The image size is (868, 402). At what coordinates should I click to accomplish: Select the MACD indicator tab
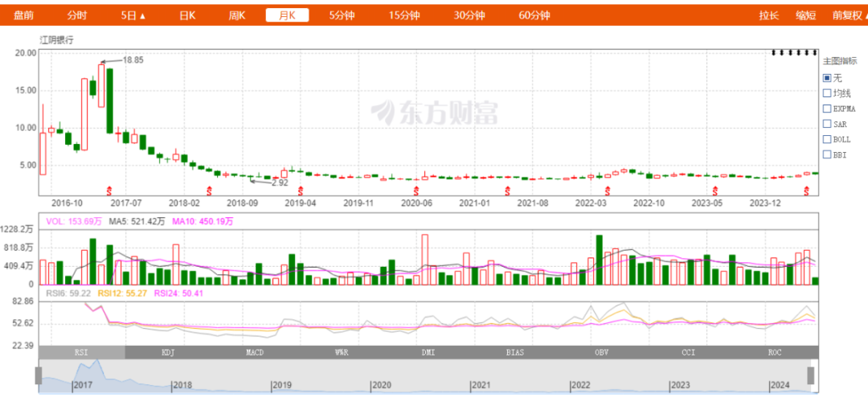click(x=255, y=352)
